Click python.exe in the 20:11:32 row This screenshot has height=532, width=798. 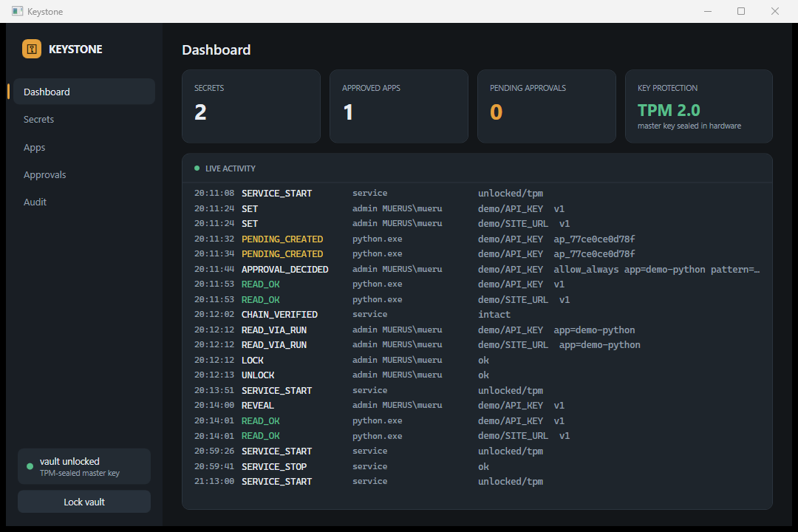377,239
